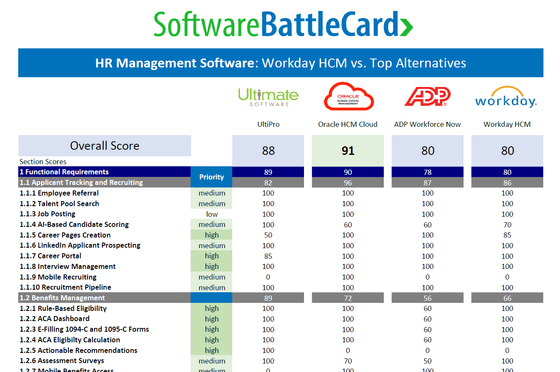This screenshot has height=372, width=560.
Task: Select Workday HCM overall score 80
Action: click(507, 150)
